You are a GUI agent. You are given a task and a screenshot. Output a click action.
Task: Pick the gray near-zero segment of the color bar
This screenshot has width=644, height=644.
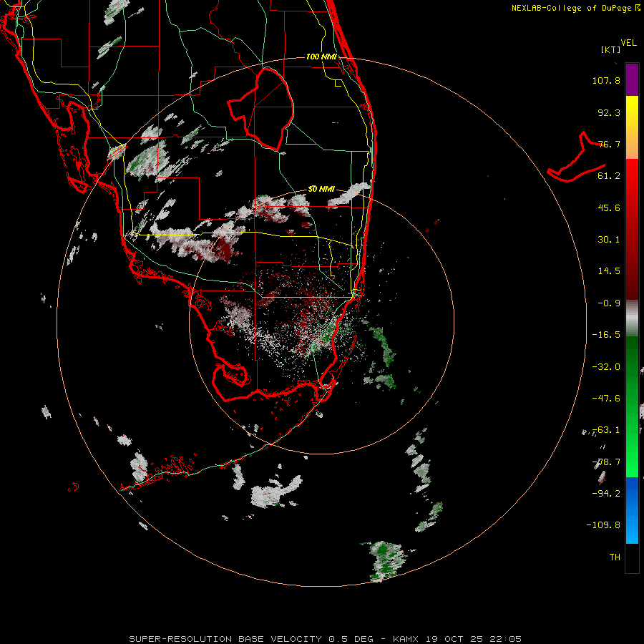click(632, 318)
